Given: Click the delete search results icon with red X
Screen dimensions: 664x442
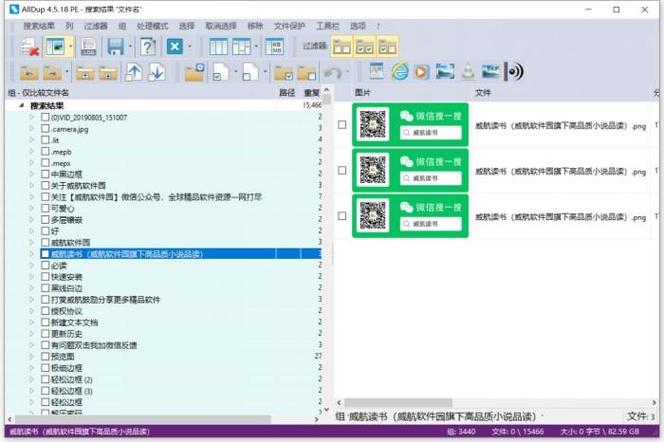Looking at the screenshot, I should coord(30,47).
